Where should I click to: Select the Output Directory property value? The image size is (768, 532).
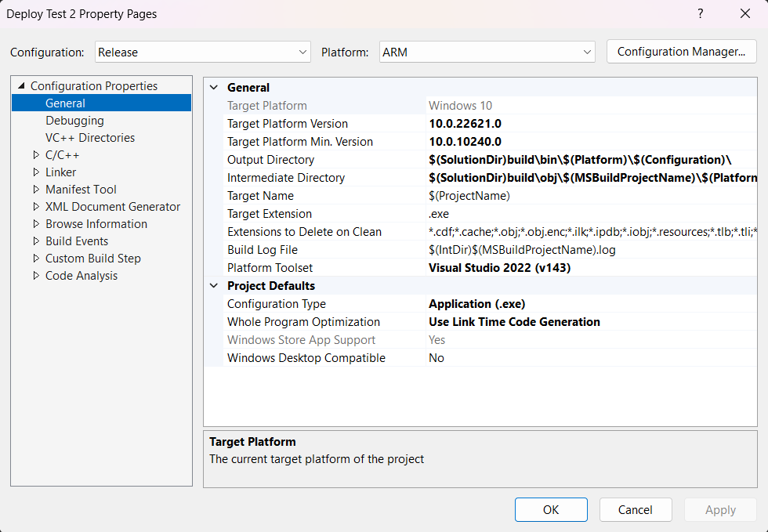(x=580, y=160)
